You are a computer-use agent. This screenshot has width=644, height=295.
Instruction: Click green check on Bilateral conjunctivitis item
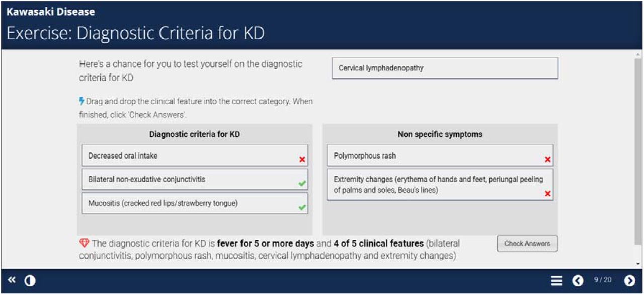302,184
